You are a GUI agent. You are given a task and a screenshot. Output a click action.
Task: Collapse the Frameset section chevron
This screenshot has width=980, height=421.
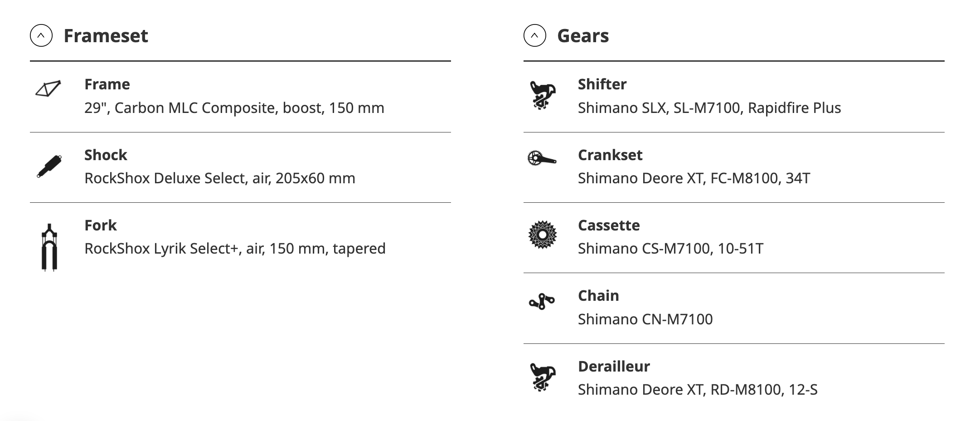click(41, 36)
